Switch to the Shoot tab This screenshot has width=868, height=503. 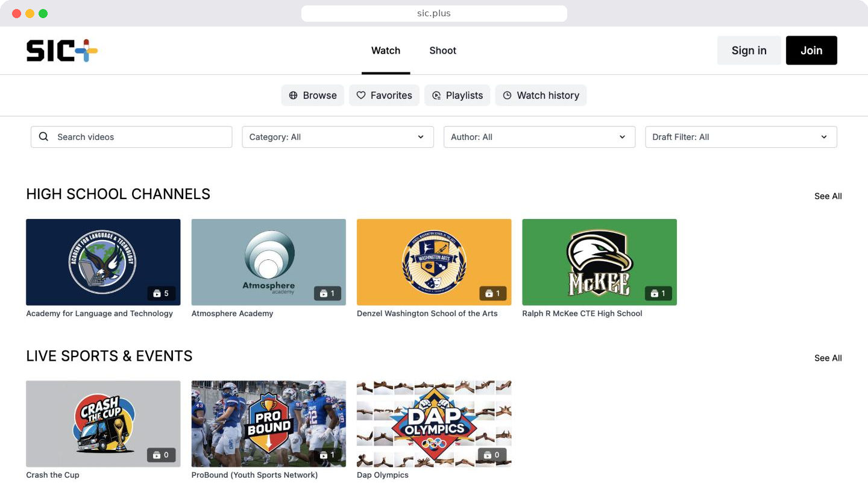[443, 51]
